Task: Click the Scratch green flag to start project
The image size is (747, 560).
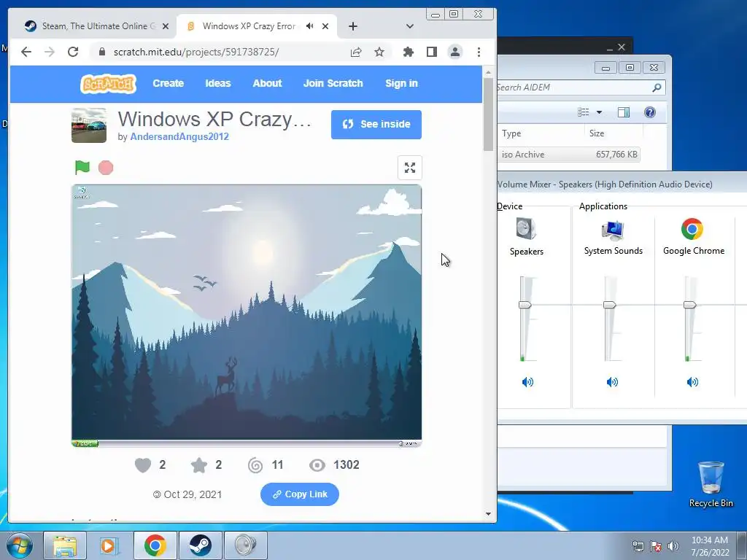Action: tap(82, 167)
